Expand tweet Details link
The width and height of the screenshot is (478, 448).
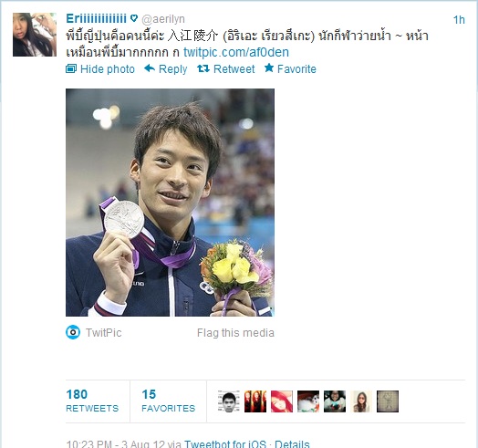pyautogui.click(x=292, y=443)
